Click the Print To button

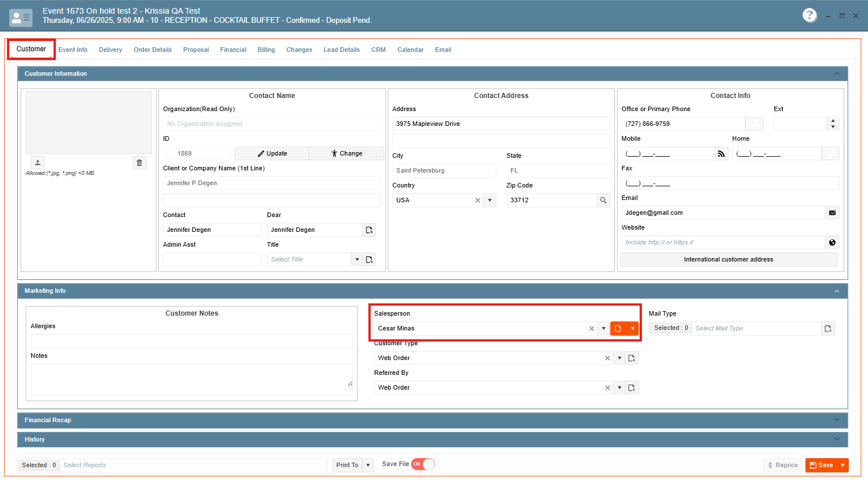click(347, 465)
